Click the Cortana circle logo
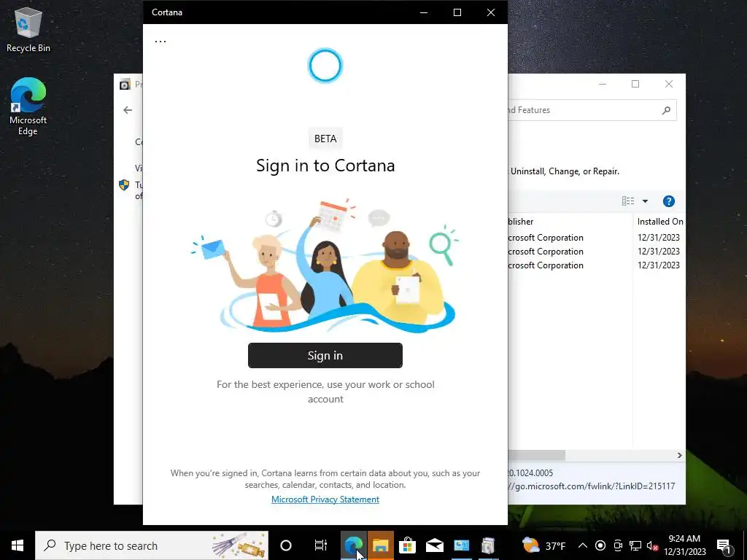Screen dimensions: 747x560 [x=325, y=65]
